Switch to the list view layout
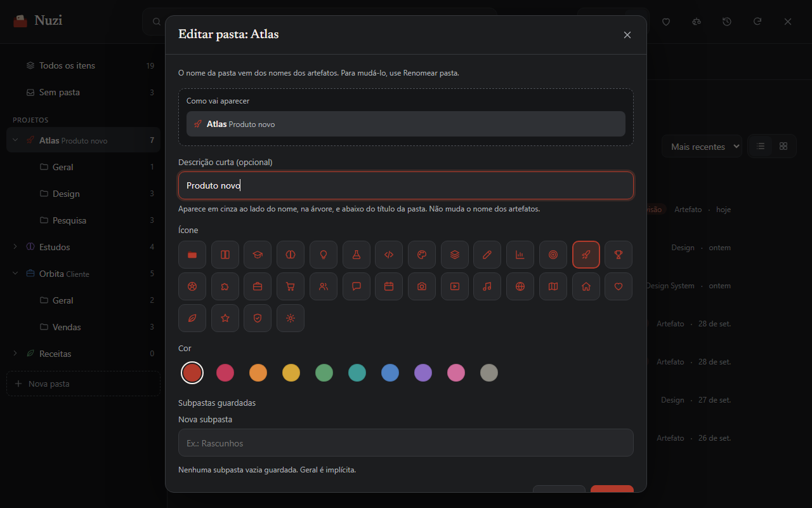 click(761, 146)
